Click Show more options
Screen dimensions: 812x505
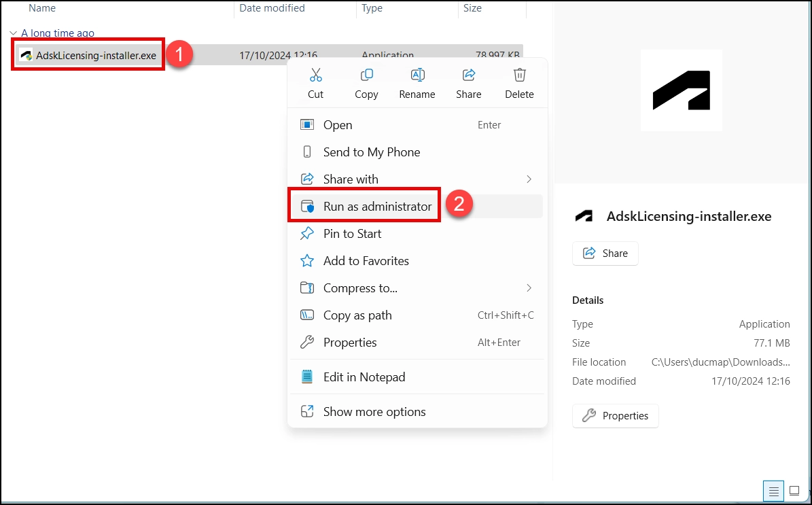(417, 412)
